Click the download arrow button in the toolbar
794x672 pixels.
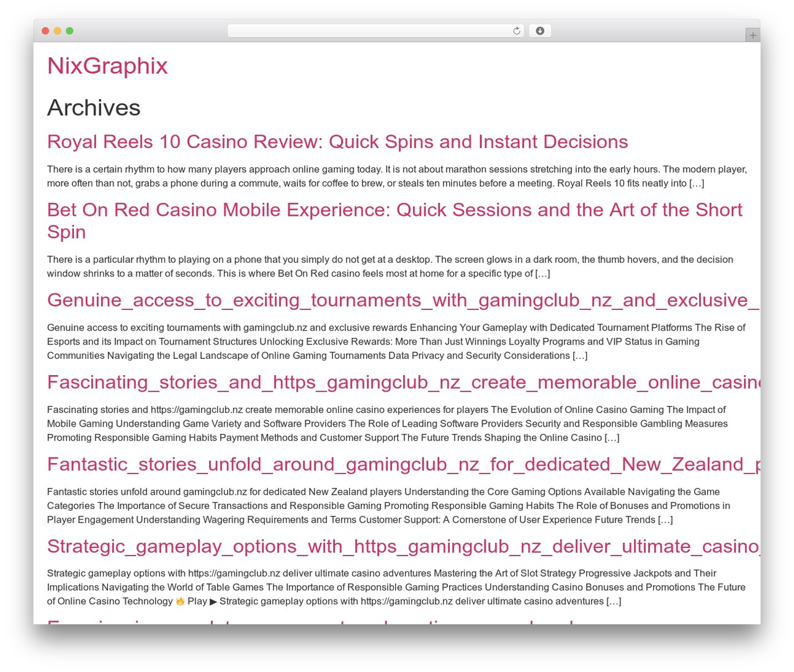click(540, 31)
